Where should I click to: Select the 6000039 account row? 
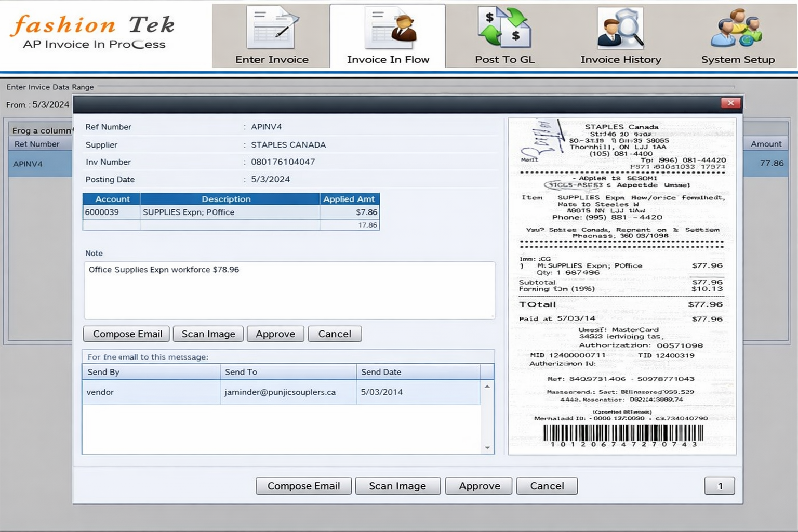[x=230, y=212]
